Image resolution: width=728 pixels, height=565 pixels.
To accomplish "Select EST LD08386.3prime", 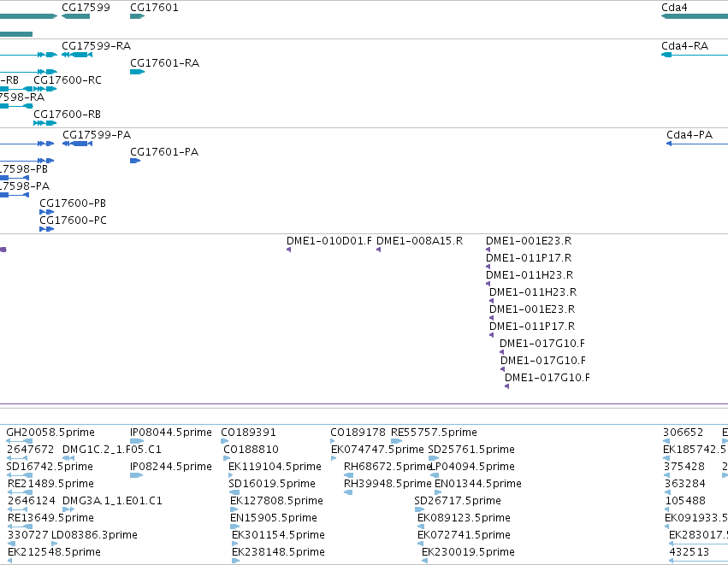I will pos(94,535).
